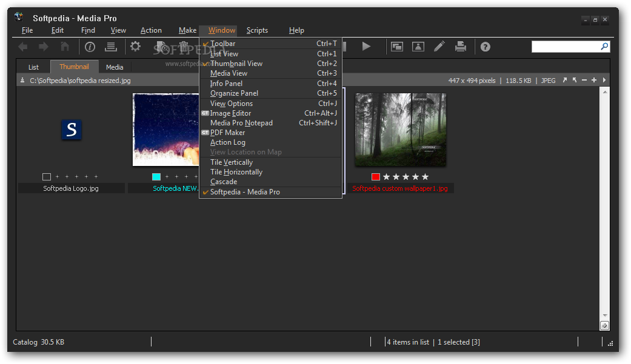Image resolution: width=631 pixels, height=364 pixels.
Task: Click the printer toolbar icon
Action: 461,47
